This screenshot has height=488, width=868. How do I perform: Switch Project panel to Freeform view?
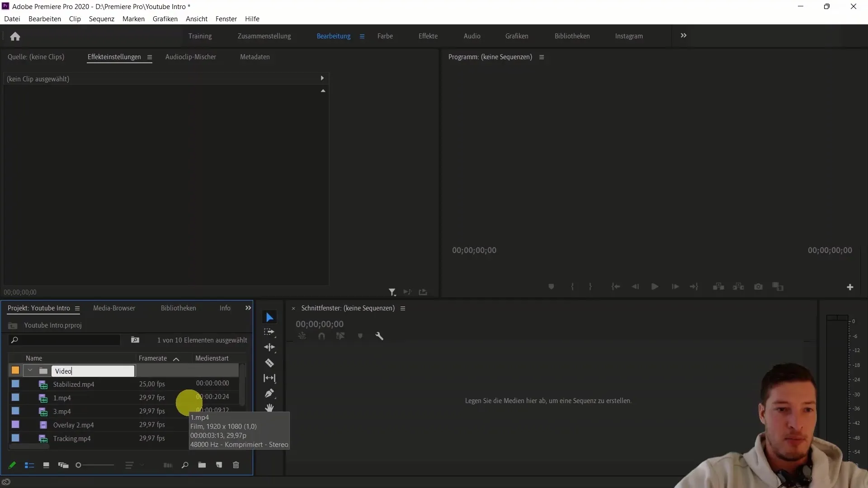point(63,465)
